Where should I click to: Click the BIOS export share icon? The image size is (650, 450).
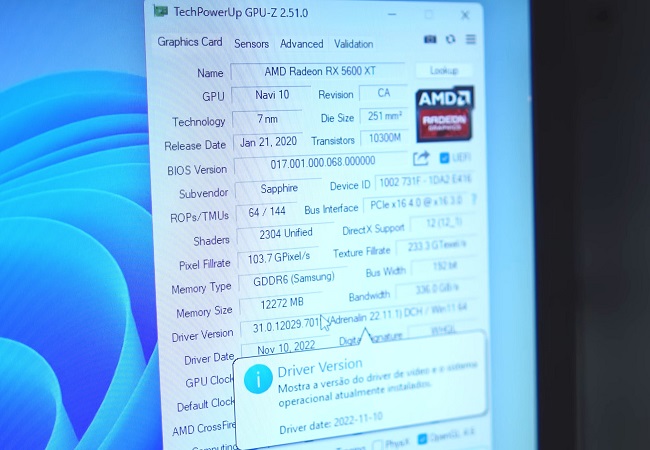click(420, 158)
